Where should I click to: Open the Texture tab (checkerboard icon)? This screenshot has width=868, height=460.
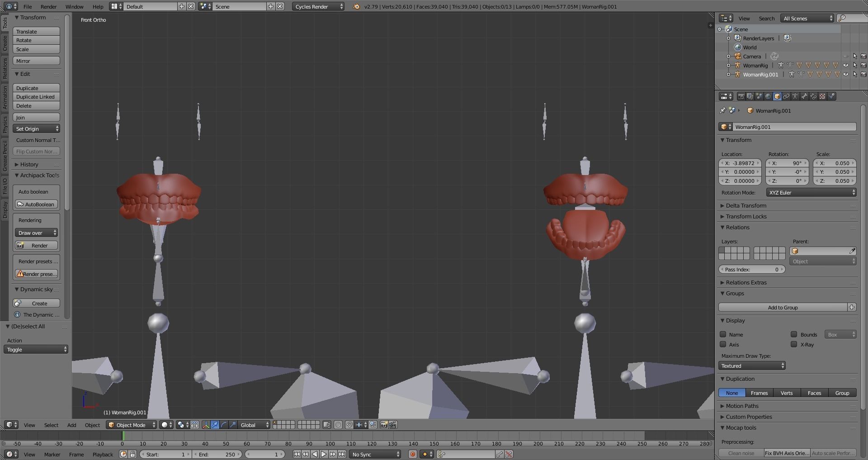click(822, 96)
